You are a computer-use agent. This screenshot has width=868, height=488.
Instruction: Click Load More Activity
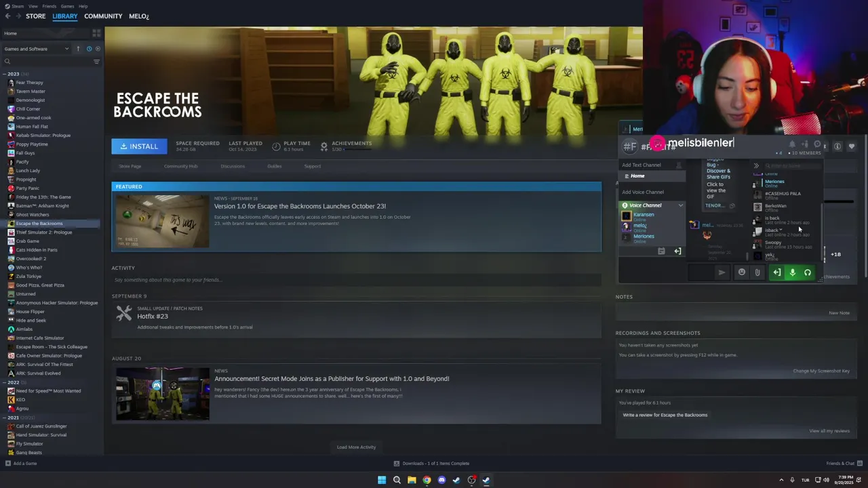[x=356, y=447]
